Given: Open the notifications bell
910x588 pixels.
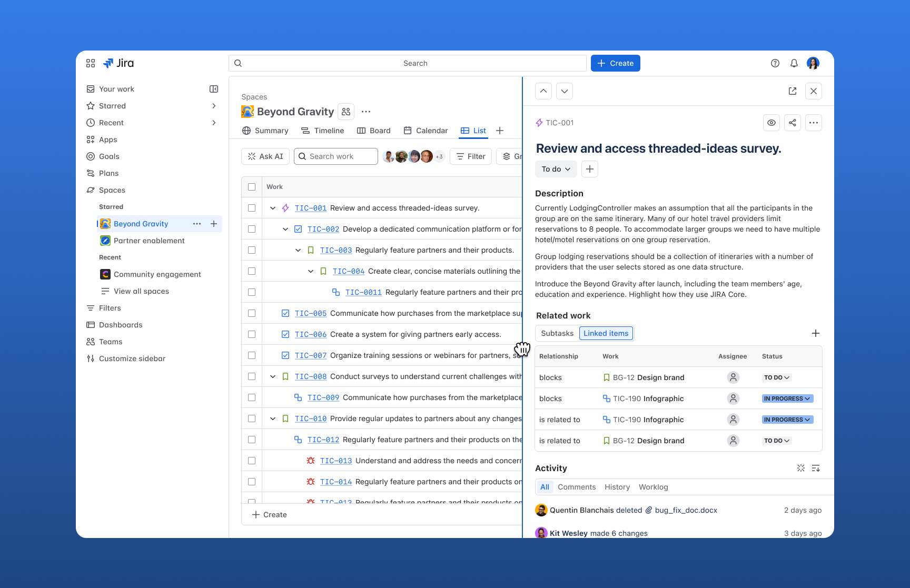Looking at the screenshot, I should coord(794,63).
